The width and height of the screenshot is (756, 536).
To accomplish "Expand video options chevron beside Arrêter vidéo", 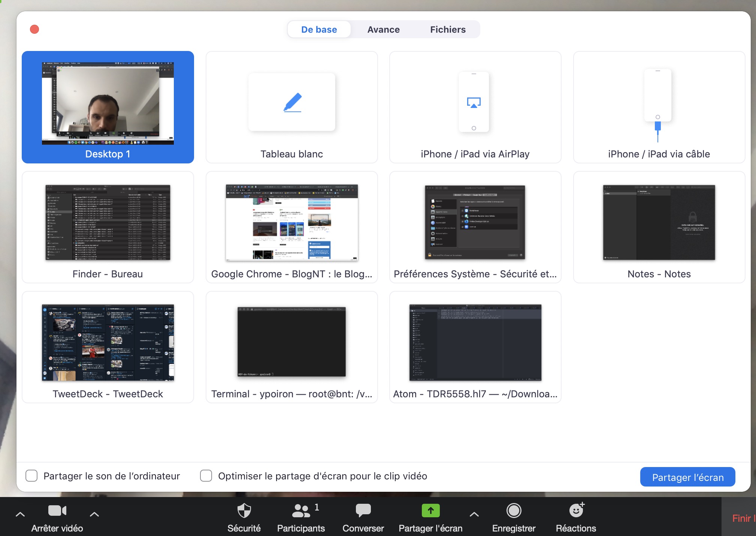I will click(x=94, y=514).
